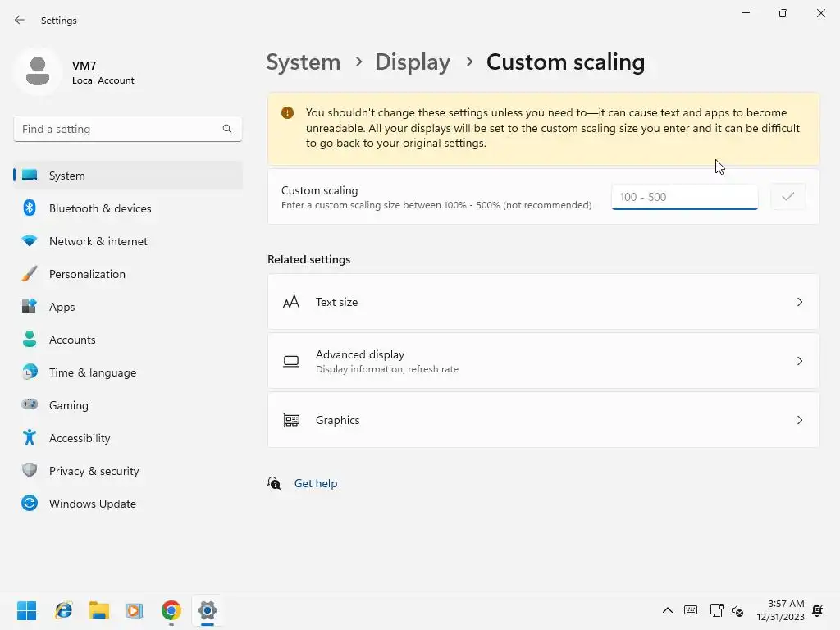Confirm custom scaling with checkmark button
The height and width of the screenshot is (630, 840).
[787, 197]
